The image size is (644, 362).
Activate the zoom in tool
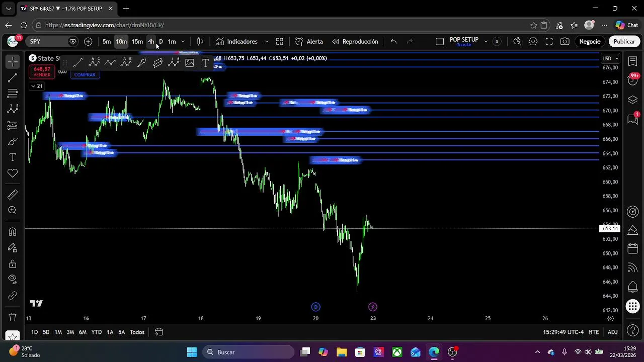tap(13, 211)
